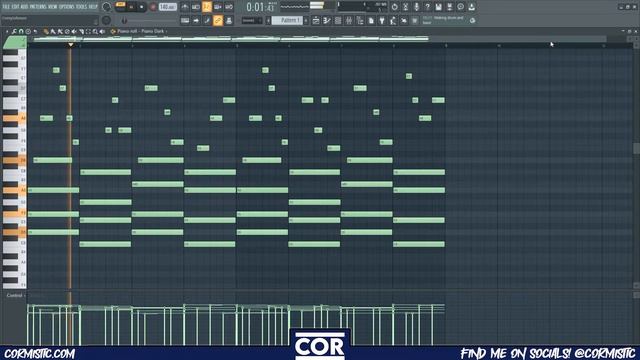Image resolution: width=640 pixels, height=360 pixels.
Task: Open the browser panel icon
Action: point(360,20)
